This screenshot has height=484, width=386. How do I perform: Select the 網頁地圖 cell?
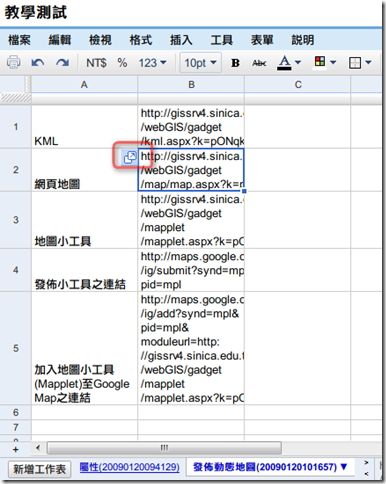(x=84, y=170)
